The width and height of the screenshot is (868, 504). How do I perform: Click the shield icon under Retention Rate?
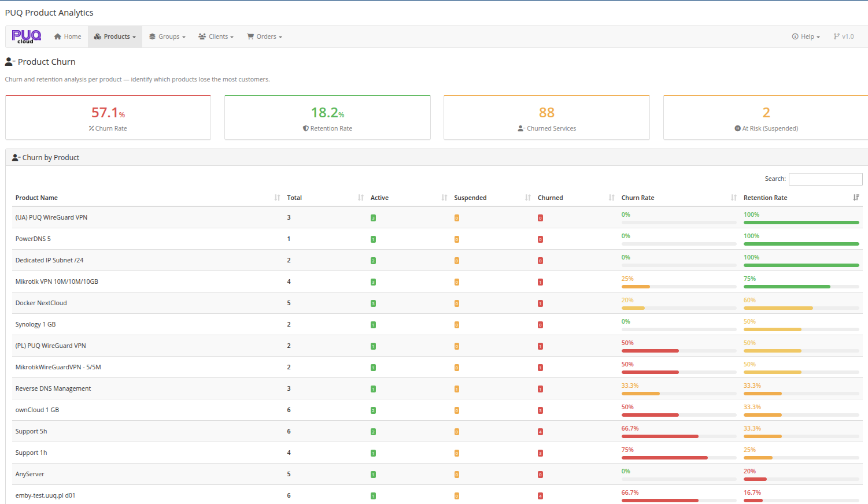click(x=305, y=128)
